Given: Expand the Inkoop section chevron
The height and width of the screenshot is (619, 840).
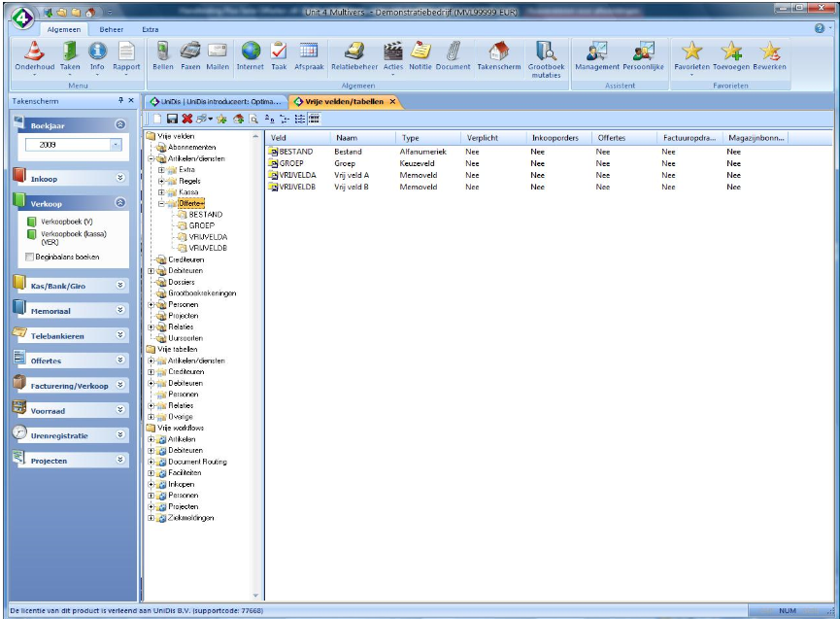Looking at the screenshot, I should [x=120, y=178].
